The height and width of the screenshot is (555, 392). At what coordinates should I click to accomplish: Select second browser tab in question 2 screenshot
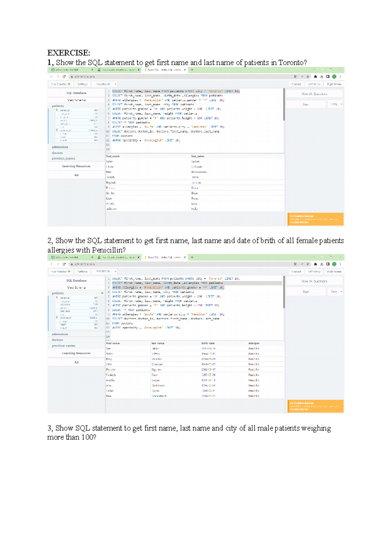click(119, 258)
